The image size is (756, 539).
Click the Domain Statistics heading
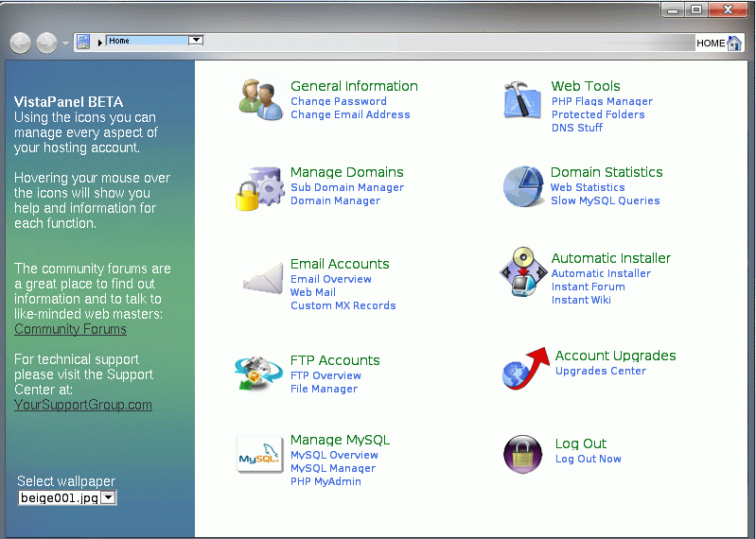[x=607, y=172]
